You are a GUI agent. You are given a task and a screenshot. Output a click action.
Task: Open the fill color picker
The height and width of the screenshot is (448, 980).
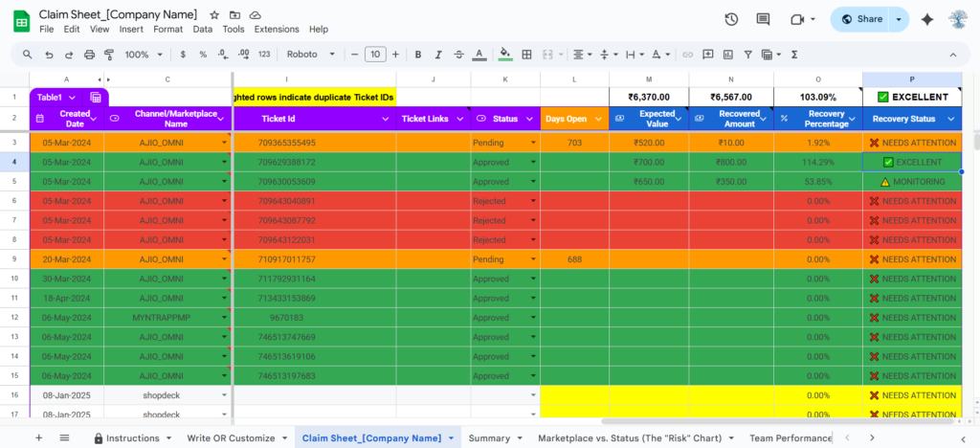[505, 55]
